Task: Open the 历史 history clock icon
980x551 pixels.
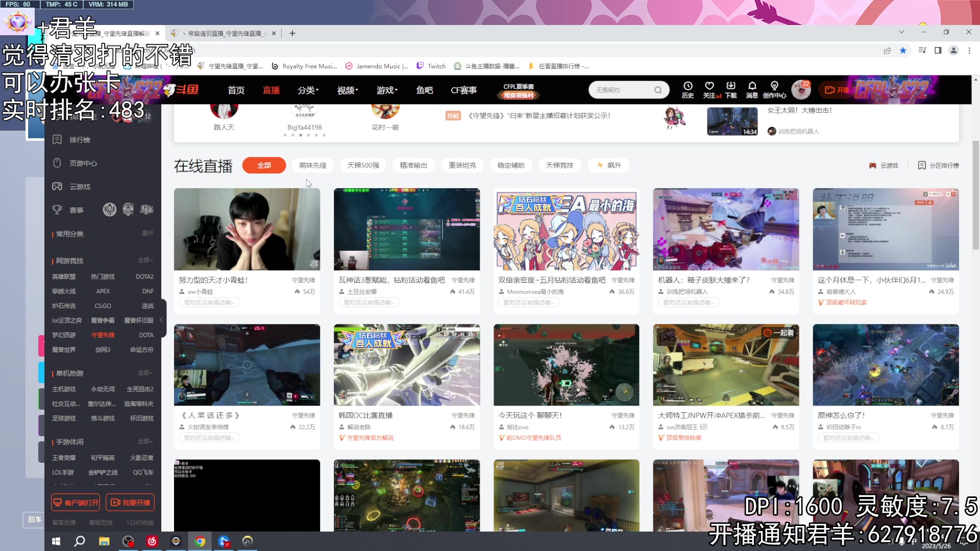Action: [x=688, y=89]
